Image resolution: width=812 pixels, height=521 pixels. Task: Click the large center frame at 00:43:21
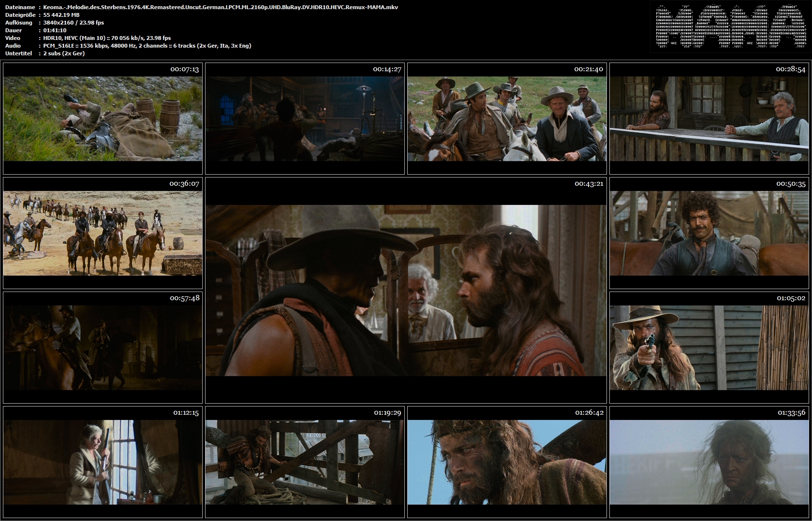click(x=406, y=290)
